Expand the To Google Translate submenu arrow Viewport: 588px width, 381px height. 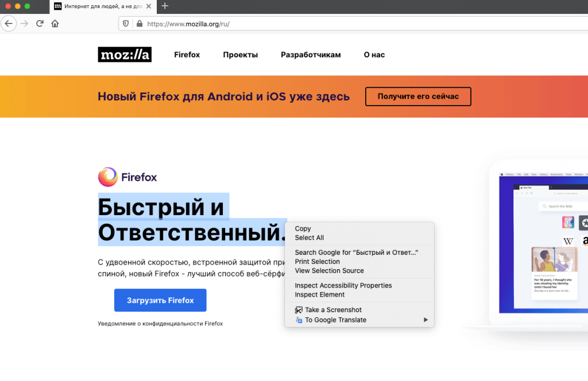point(425,320)
